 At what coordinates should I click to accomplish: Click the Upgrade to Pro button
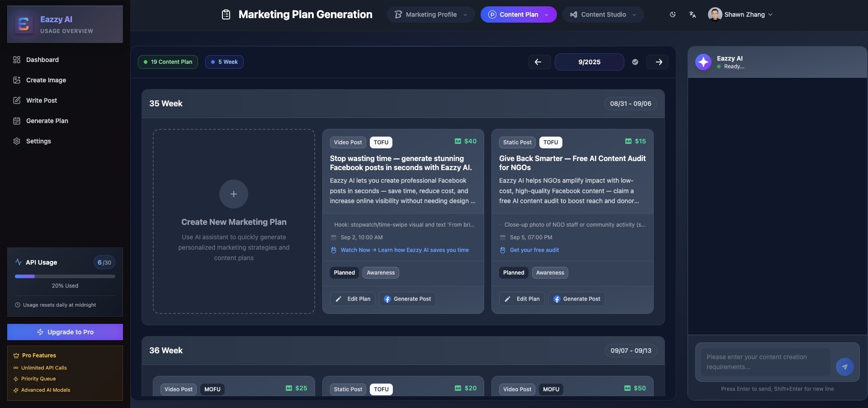65,332
